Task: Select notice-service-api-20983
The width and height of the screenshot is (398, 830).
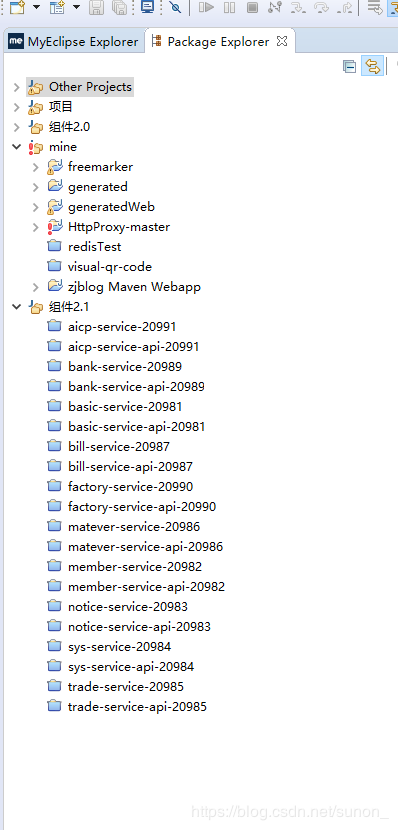Action: pos(139,627)
